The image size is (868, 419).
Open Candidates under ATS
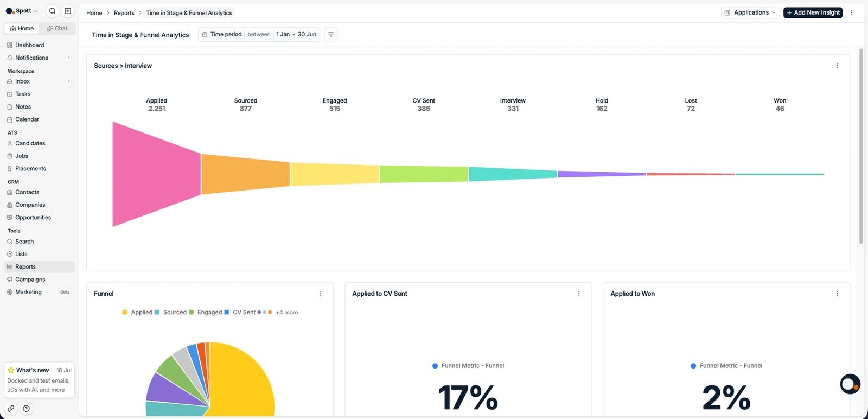point(39,143)
